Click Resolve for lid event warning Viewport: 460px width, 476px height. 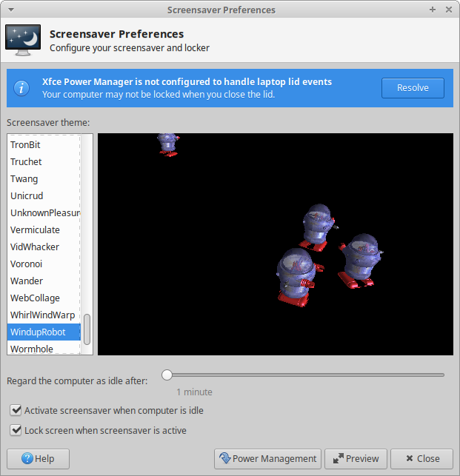pyautogui.click(x=413, y=88)
